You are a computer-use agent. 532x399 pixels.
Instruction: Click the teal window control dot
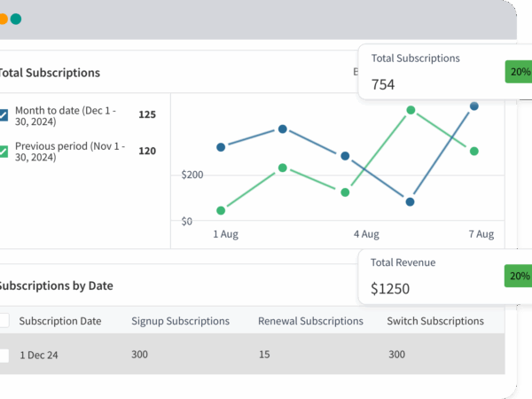tap(16, 19)
